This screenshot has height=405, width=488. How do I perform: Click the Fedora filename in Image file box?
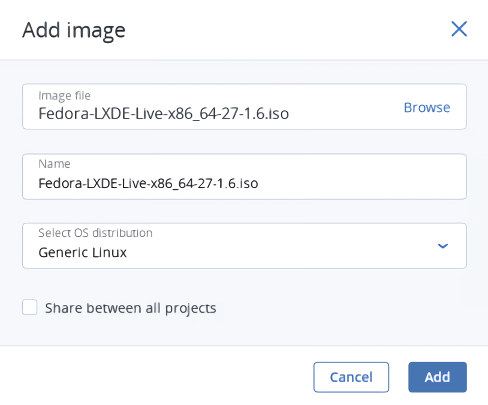coord(164,114)
